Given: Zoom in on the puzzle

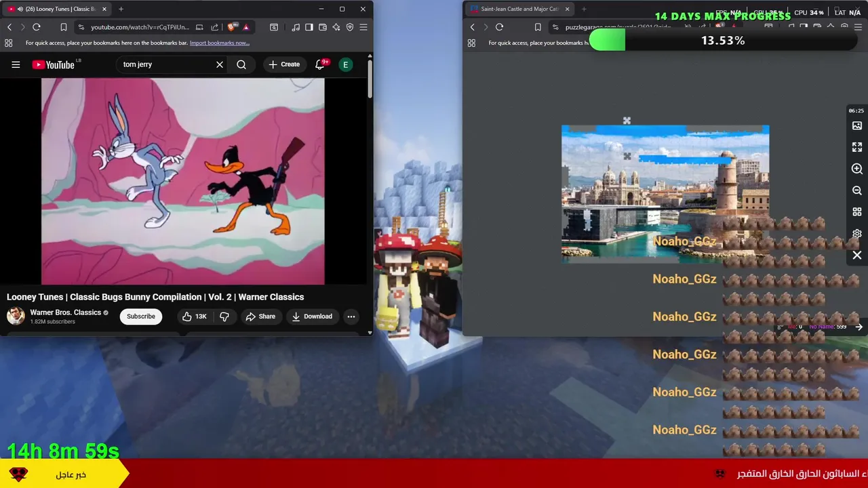Looking at the screenshot, I should click(x=857, y=169).
